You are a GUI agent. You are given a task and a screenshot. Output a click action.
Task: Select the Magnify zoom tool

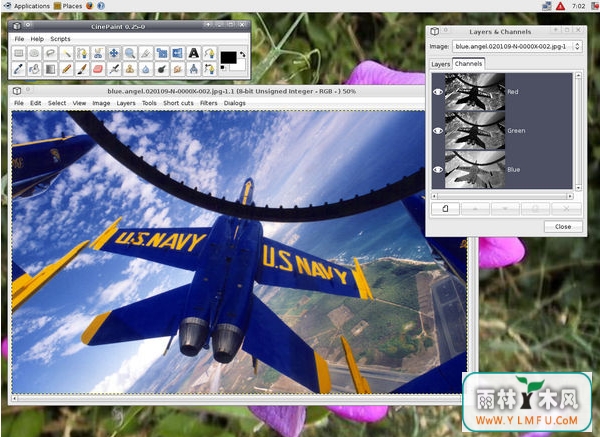(x=130, y=53)
